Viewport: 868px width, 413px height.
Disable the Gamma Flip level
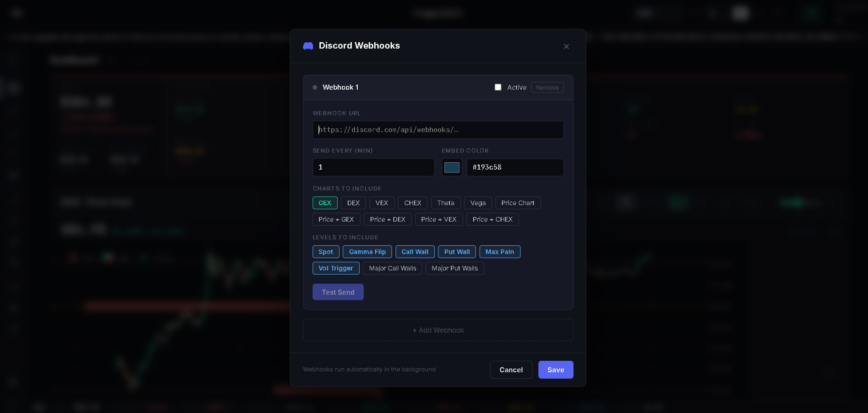[367, 251]
